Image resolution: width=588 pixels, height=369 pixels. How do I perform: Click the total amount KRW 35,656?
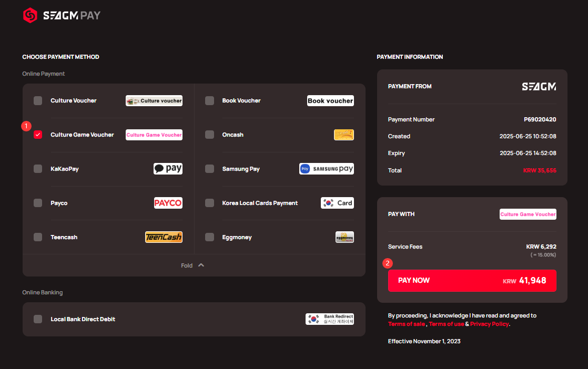pyautogui.click(x=540, y=170)
